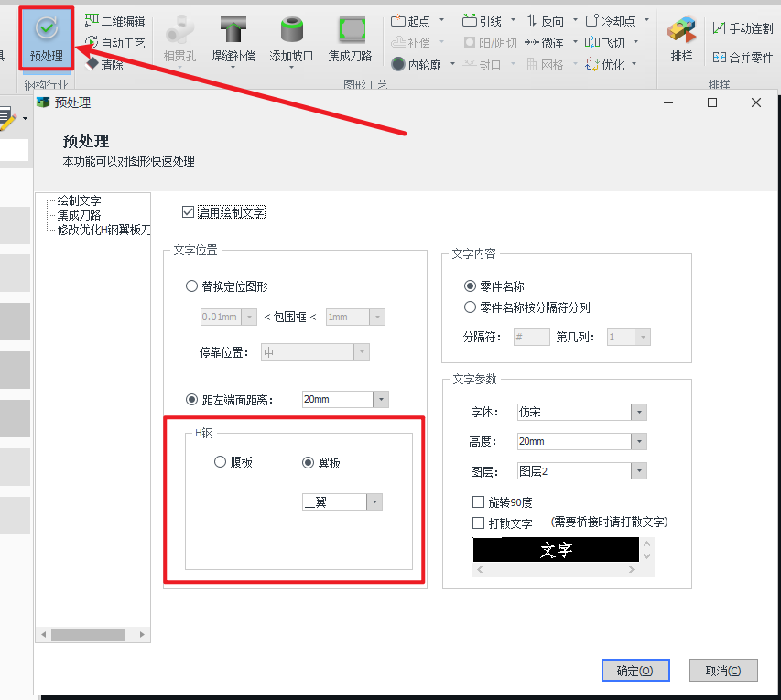Click the 取消 cancel button
The image size is (781, 700).
[x=723, y=671]
